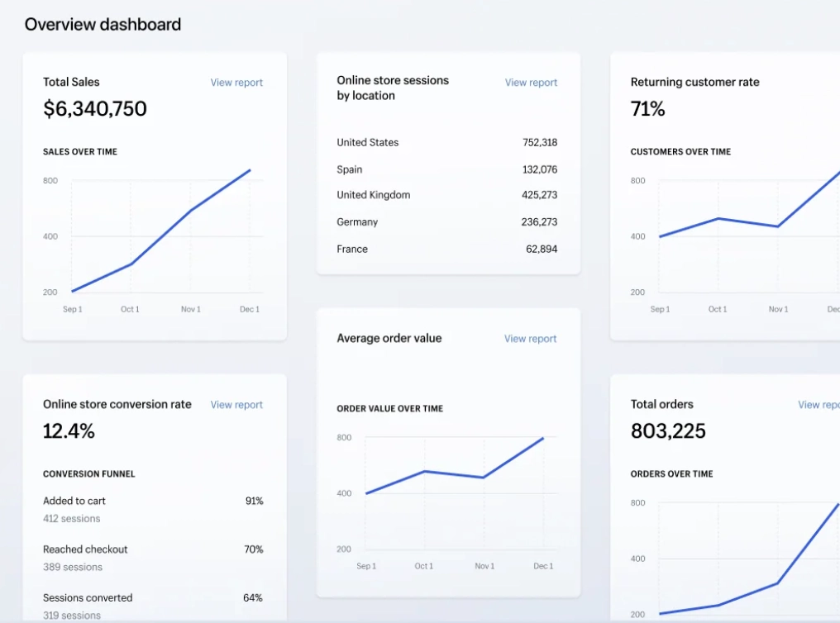840x623 pixels.
Task: Open the Total orders report link
Action: pyautogui.click(x=818, y=405)
